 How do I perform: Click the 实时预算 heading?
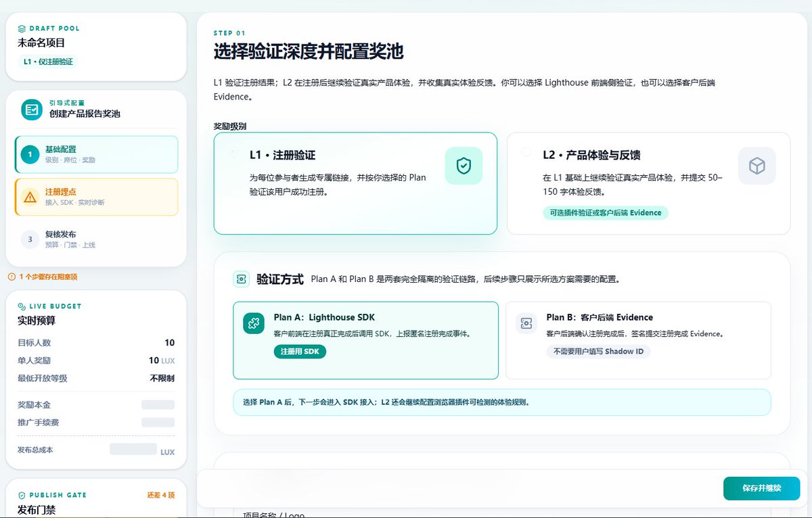[37, 321]
